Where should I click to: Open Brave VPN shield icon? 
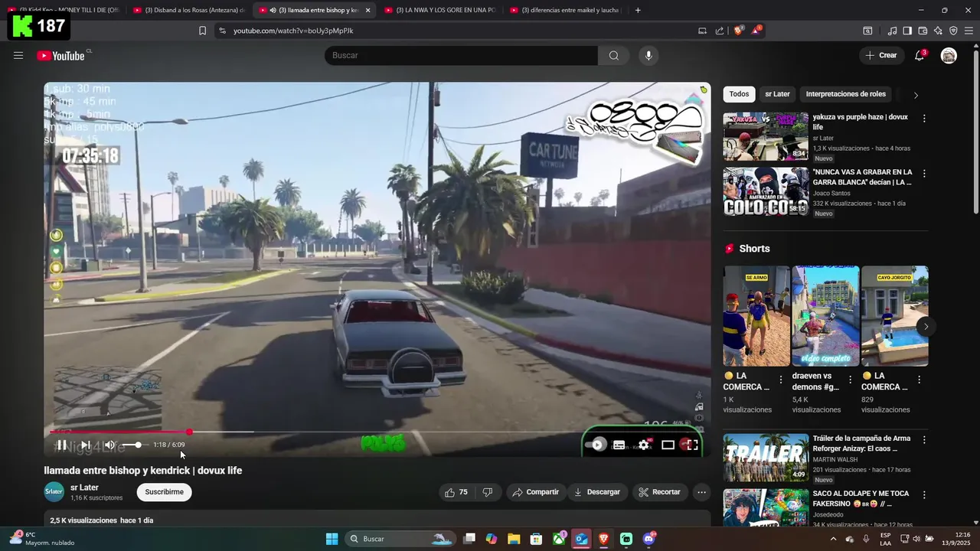tap(953, 31)
